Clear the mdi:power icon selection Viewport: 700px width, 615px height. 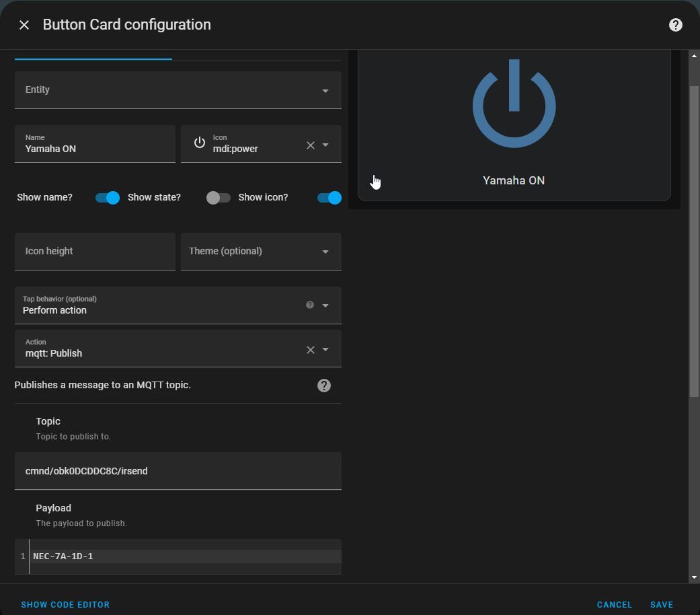tap(311, 145)
